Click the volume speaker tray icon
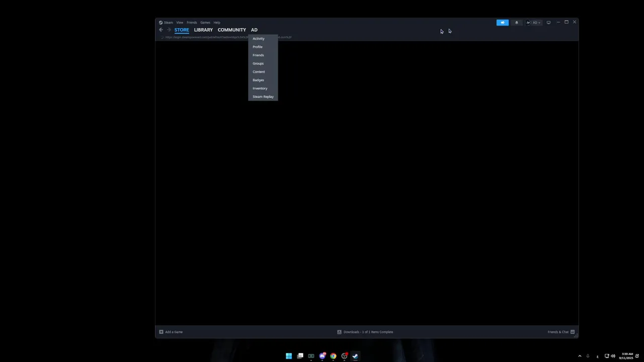The image size is (644, 362). 613,356
